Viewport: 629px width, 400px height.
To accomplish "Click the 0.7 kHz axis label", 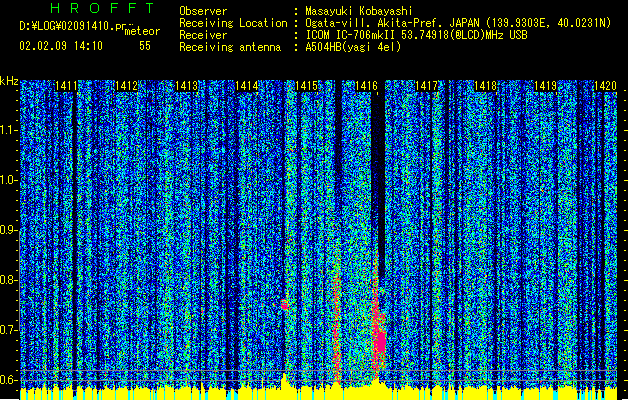I will pyautogui.click(x=9, y=330).
